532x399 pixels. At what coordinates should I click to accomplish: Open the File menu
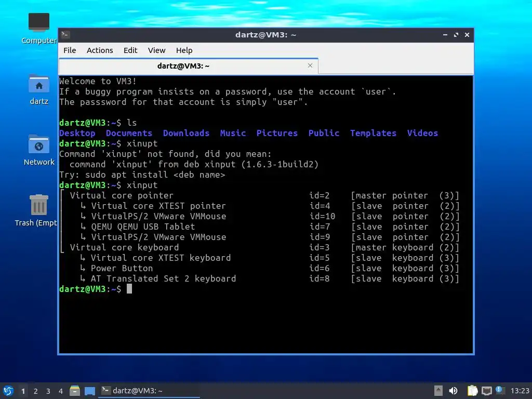70,50
